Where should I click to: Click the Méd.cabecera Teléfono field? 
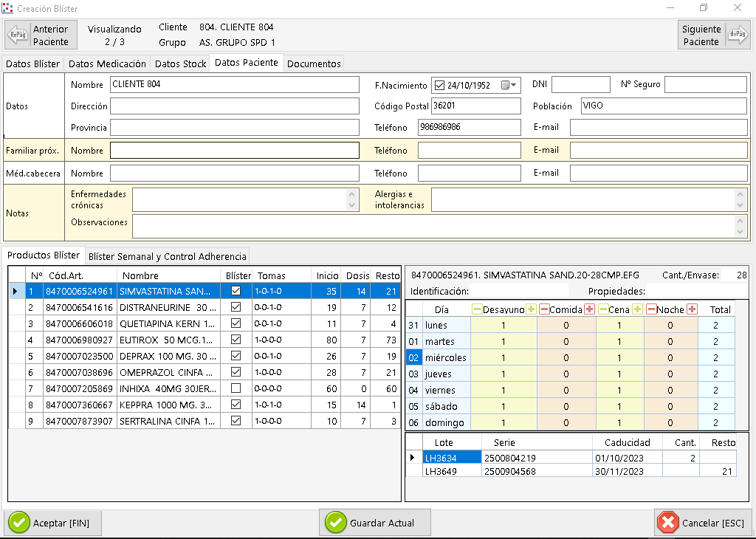469,173
